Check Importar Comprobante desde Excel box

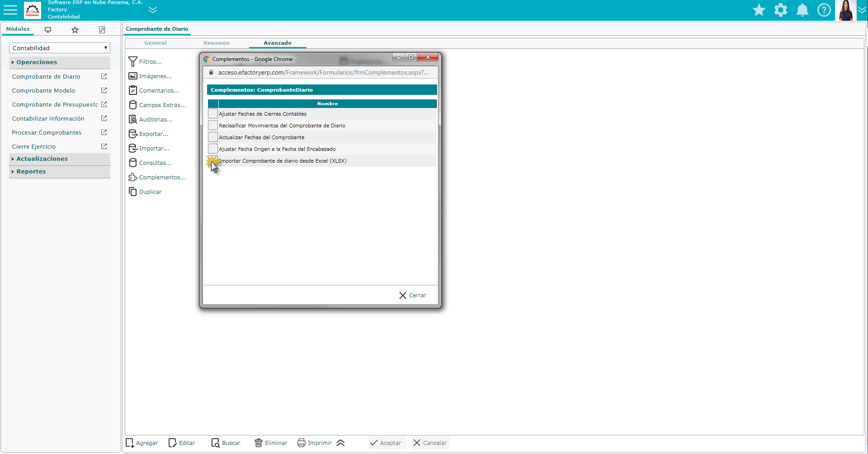coord(213,160)
